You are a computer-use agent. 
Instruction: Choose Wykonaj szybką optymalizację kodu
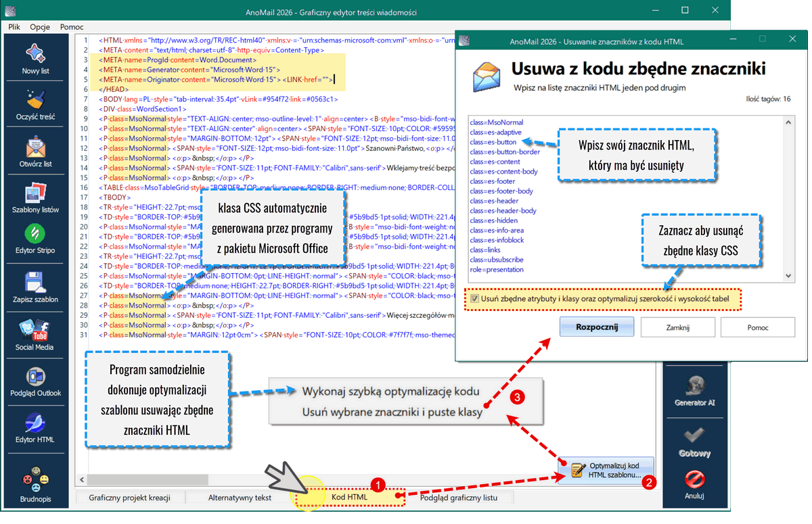[390, 391]
